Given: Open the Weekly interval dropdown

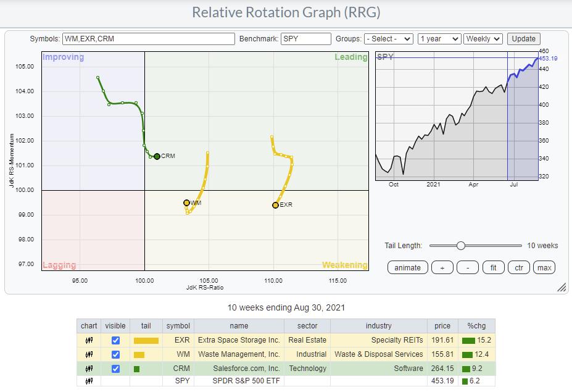Looking at the screenshot, I should (483, 38).
